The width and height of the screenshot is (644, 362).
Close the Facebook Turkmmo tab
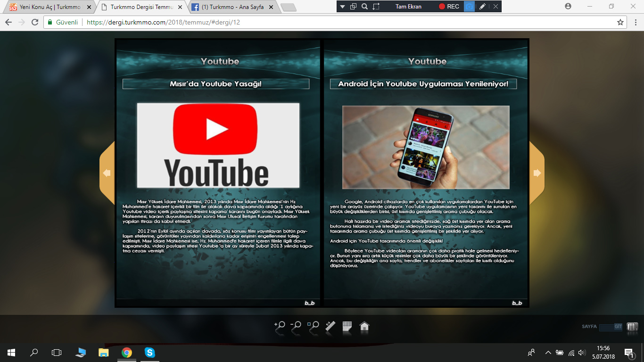[271, 7]
